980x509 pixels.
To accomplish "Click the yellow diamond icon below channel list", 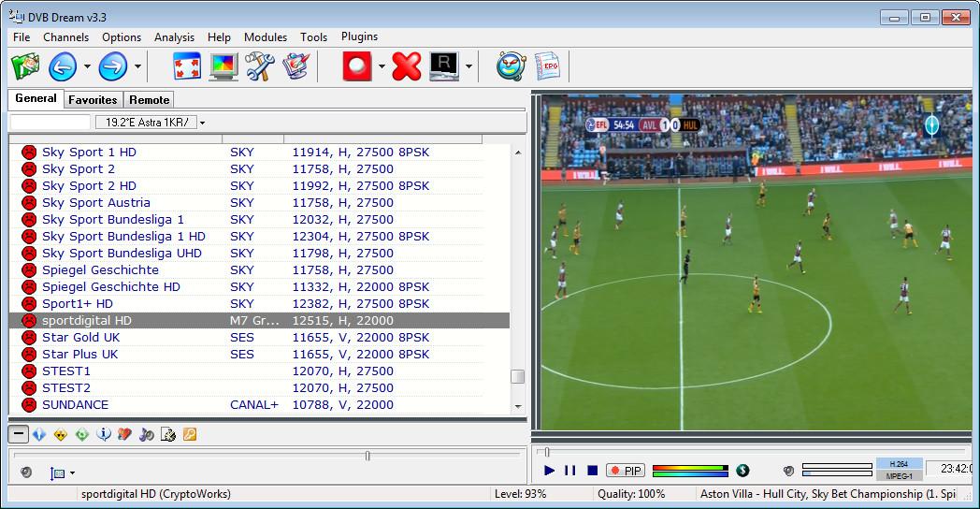I will coord(61,434).
